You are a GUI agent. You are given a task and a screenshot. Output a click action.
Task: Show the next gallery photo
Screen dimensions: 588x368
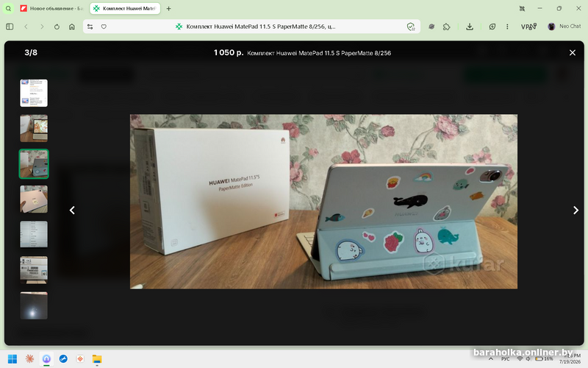click(576, 210)
